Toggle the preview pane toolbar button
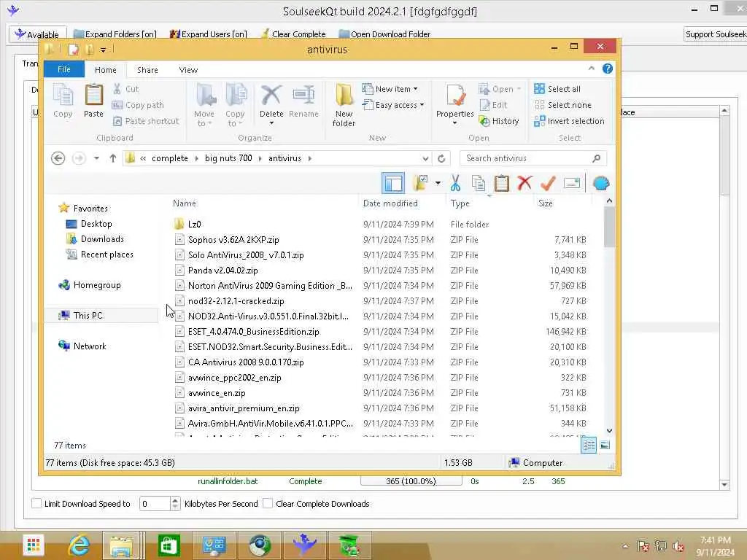747x560 pixels. pyautogui.click(x=393, y=183)
